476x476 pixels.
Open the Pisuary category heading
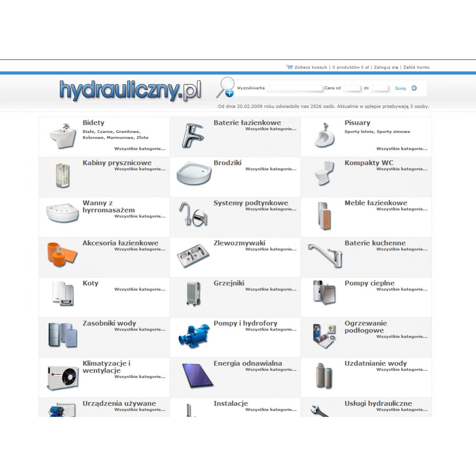(357, 123)
